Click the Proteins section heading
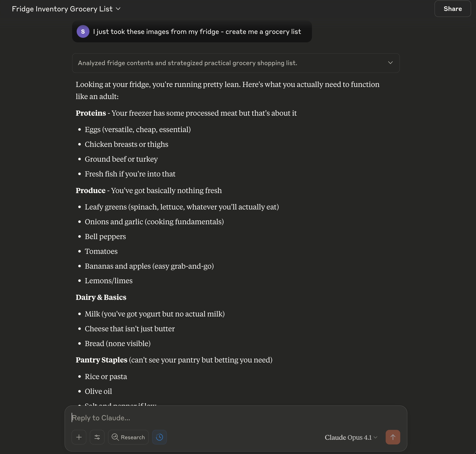The height and width of the screenshot is (454, 476). 91,113
